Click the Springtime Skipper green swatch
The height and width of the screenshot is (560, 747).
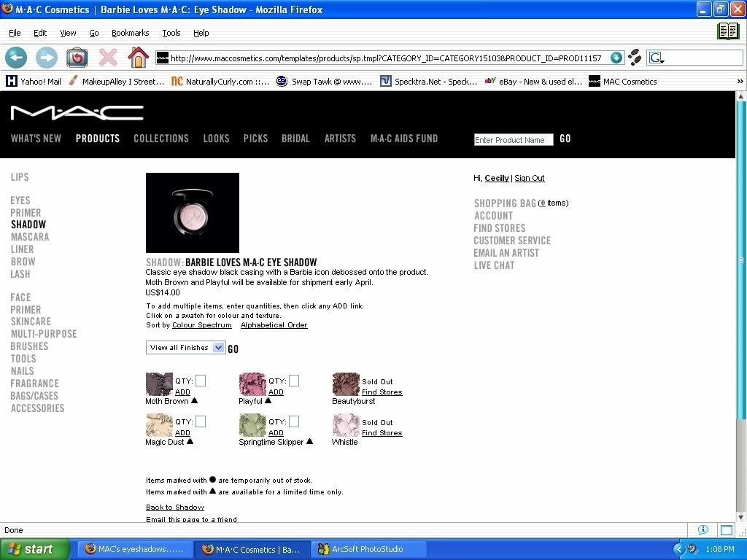(252, 425)
